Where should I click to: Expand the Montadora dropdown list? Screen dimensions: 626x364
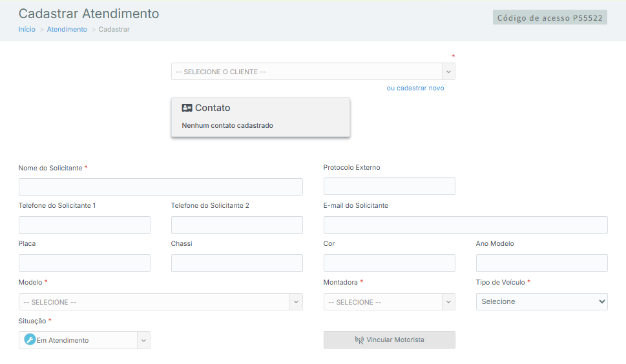point(448,302)
